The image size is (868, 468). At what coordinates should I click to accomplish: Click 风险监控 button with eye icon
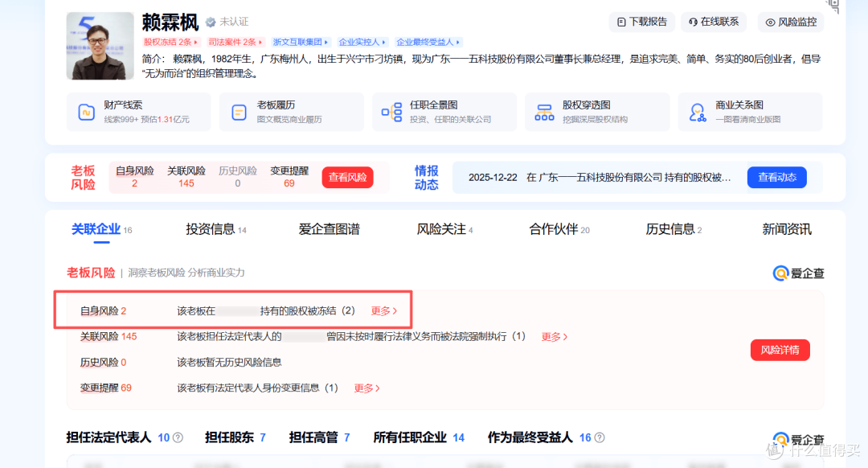pyautogui.click(x=791, y=23)
